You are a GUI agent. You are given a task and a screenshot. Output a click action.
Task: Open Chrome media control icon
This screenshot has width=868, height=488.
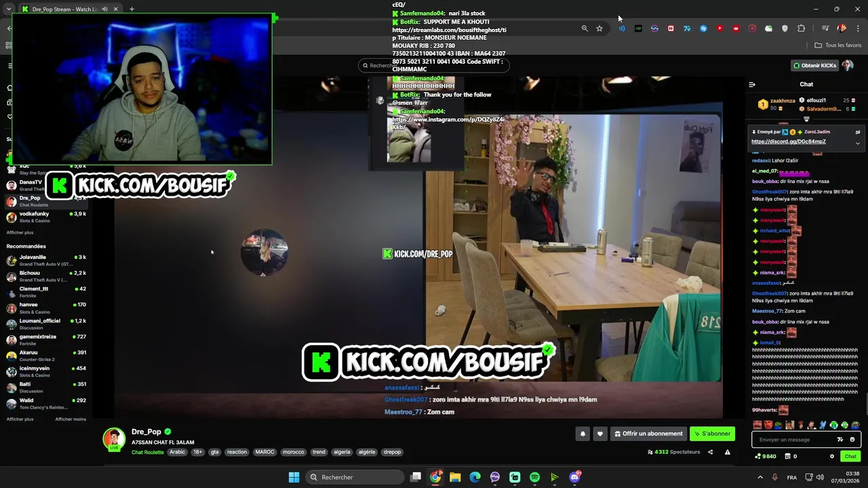(825, 28)
